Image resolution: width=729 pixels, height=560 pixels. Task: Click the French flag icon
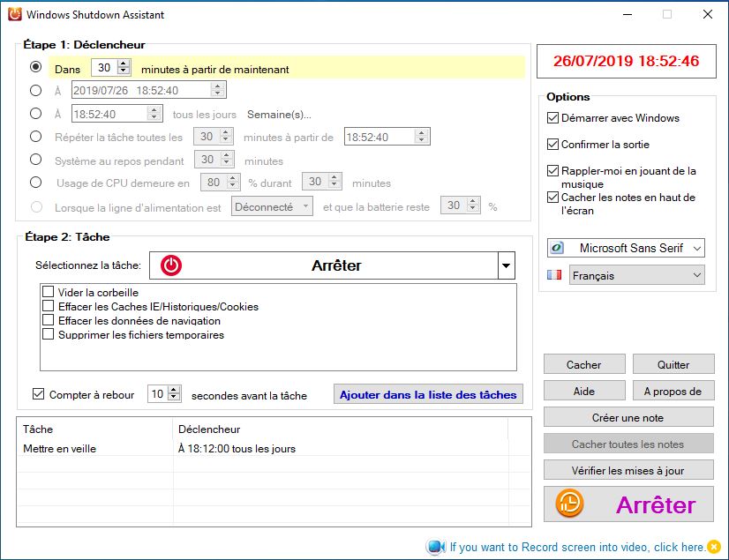pos(554,275)
